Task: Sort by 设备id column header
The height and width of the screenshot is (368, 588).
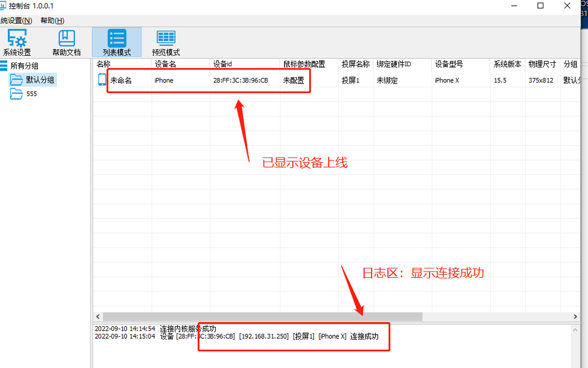Action: coord(222,64)
